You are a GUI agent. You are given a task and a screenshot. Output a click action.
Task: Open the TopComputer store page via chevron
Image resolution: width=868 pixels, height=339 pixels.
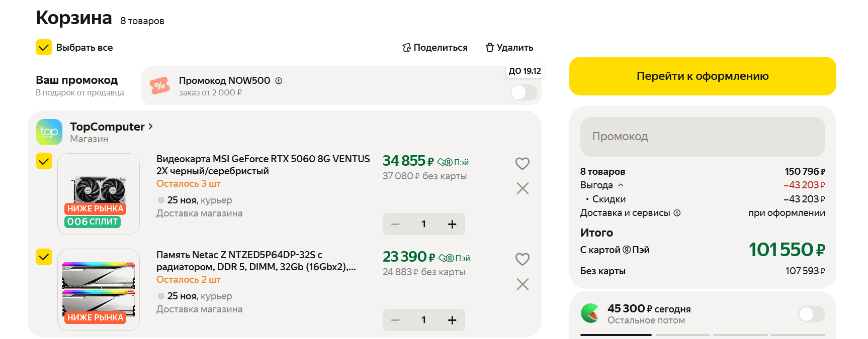point(150,127)
